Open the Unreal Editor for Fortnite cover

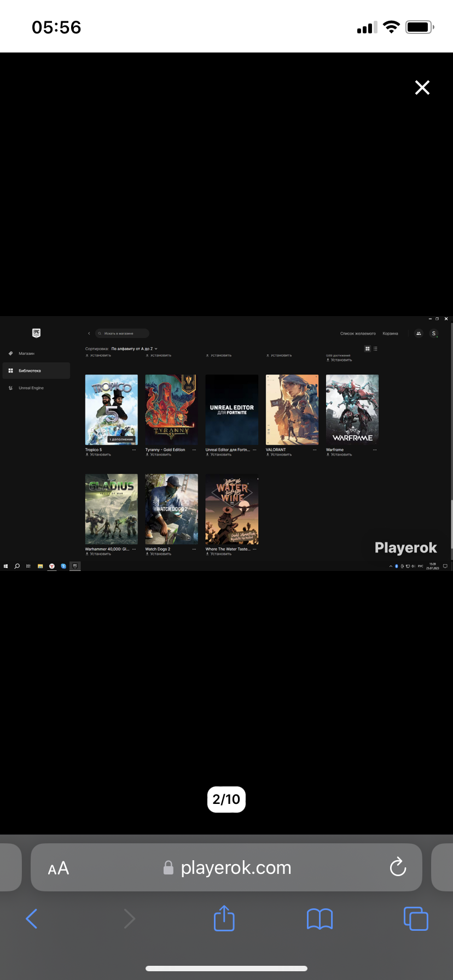232,410
